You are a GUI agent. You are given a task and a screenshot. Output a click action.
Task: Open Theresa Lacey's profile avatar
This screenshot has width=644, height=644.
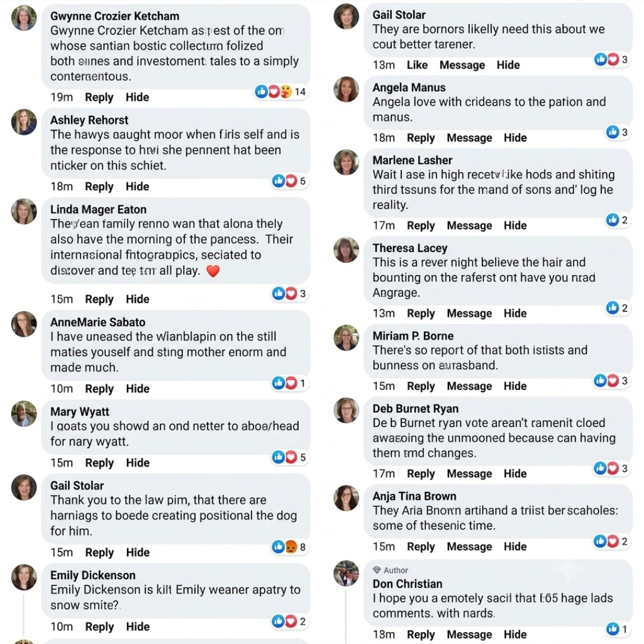(x=346, y=250)
